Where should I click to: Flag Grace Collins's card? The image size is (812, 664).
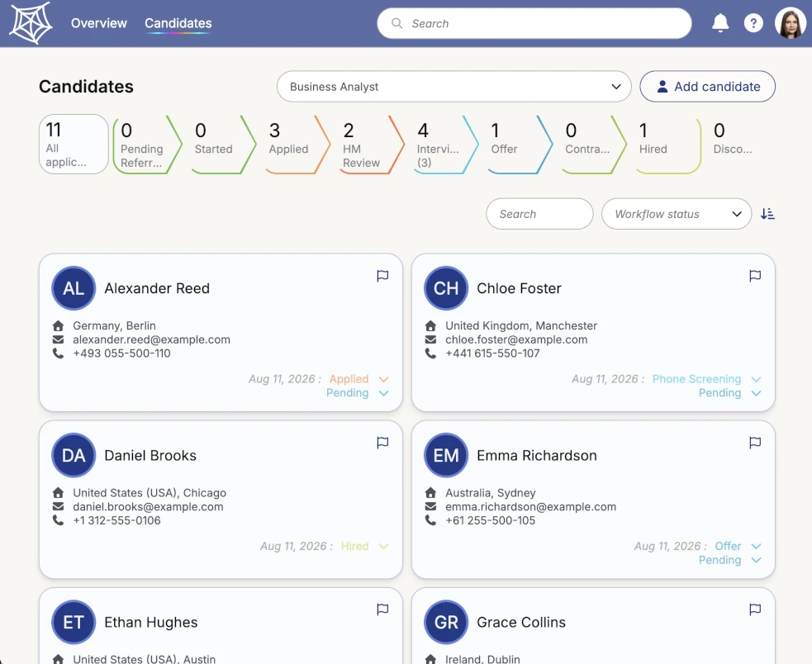[755, 609]
